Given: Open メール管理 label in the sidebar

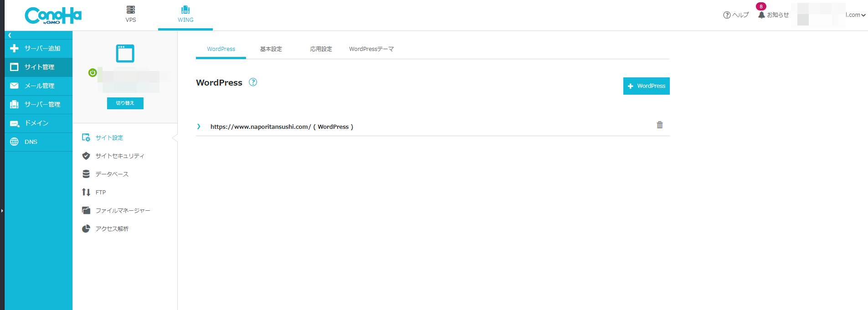Looking at the screenshot, I should coord(40,86).
